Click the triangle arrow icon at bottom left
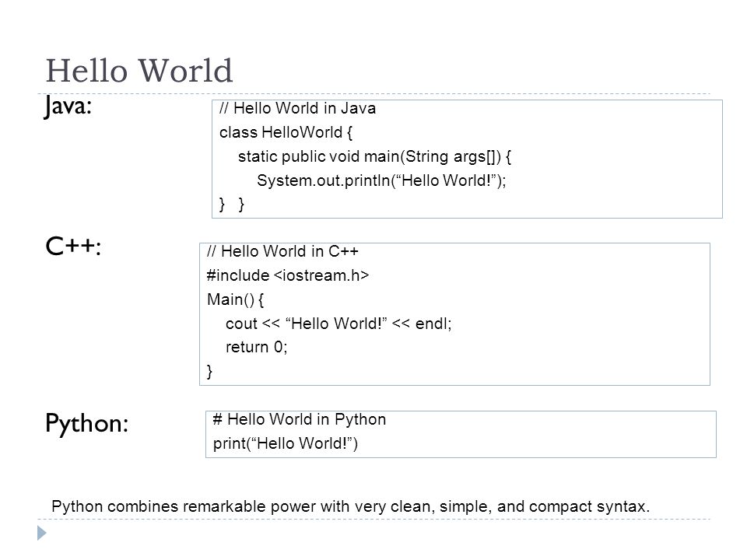The width and height of the screenshot is (747, 560). tap(42, 533)
